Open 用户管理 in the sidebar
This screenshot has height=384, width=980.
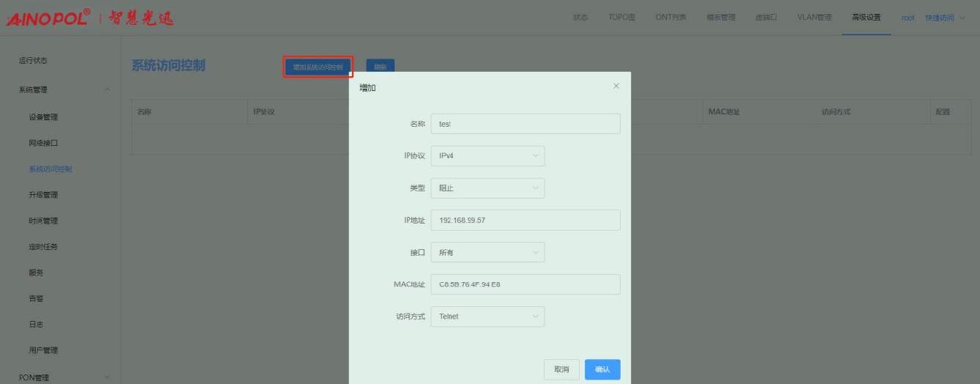click(x=43, y=350)
